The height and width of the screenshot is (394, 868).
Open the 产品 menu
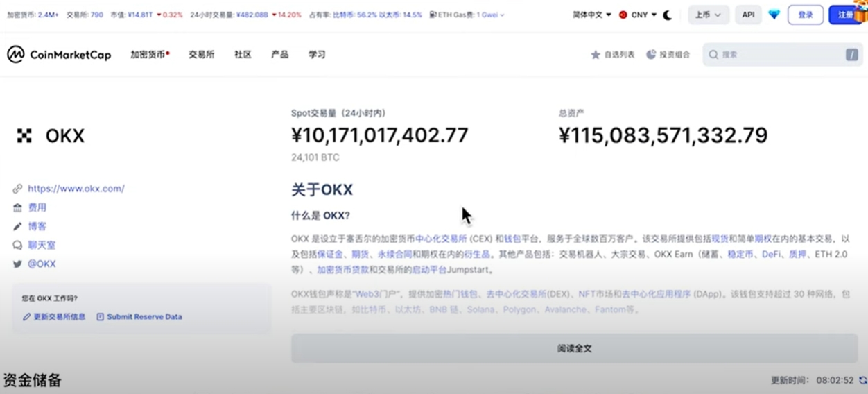click(280, 55)
